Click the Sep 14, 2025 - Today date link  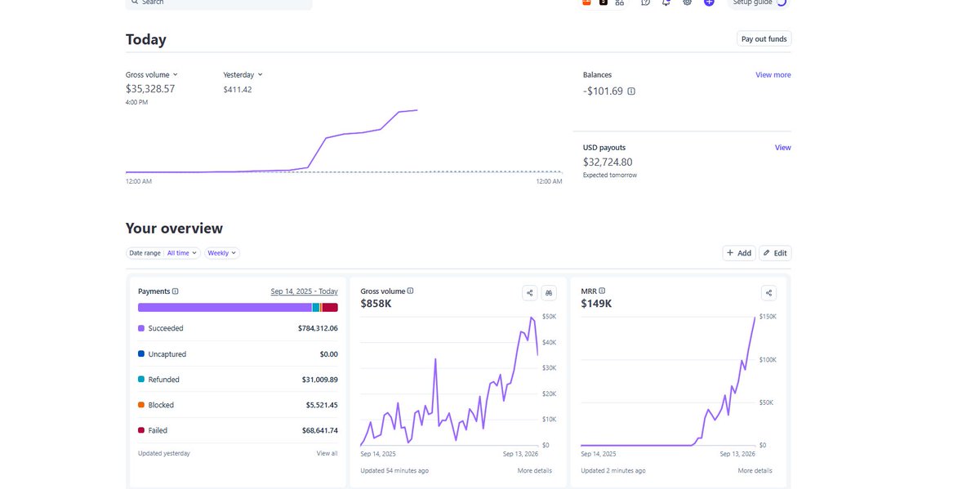click(x=305, y=291)
